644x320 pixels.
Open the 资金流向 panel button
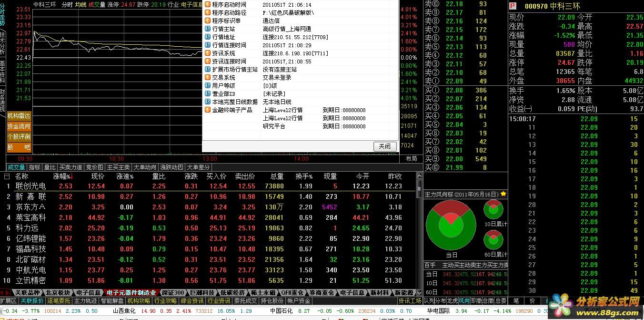coord(19,126)
